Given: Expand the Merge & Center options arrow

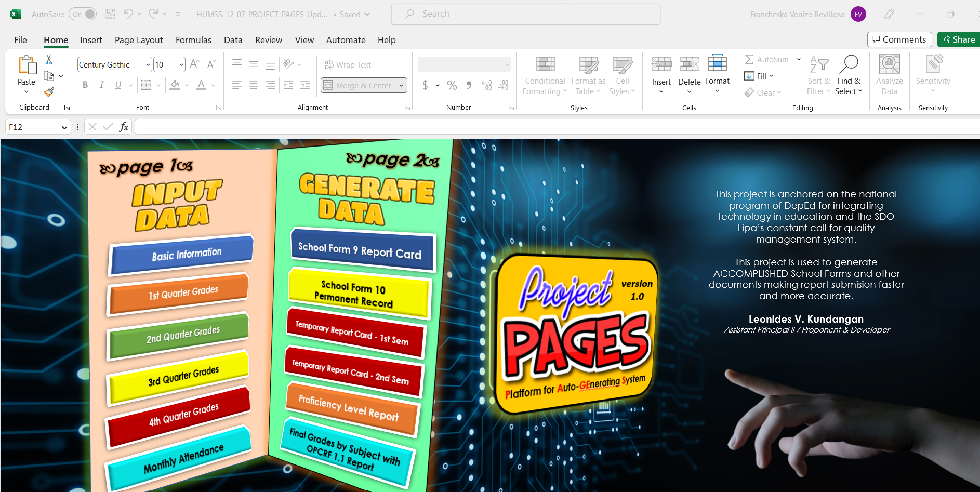Looking at the screenshot, I should pyautogui.click(x=401, y=85).
